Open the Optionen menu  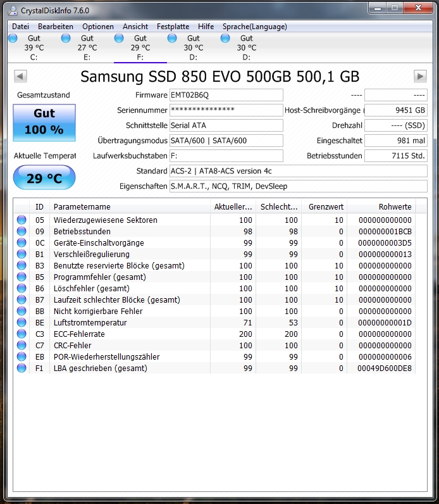tap(98, 27)
